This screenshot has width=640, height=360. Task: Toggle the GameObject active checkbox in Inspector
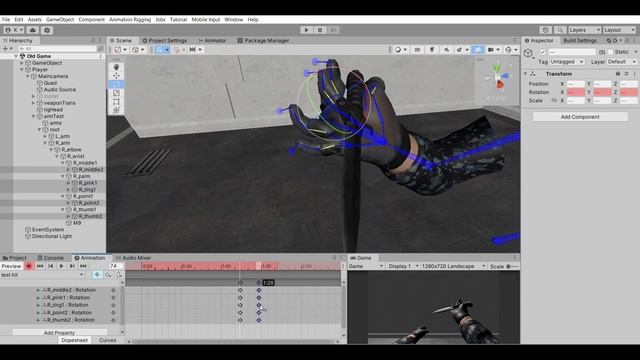point(542,52)
